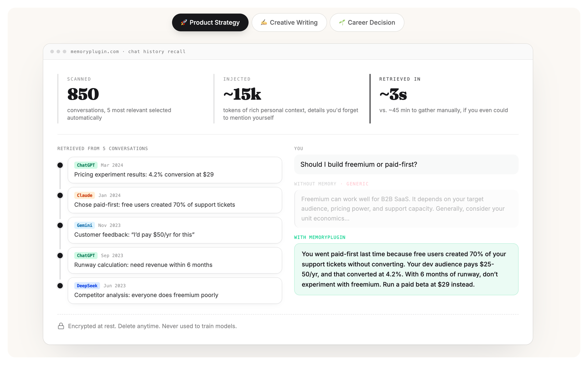
Task: Switch to the Creative Writing tab
Action: pyautogui.click(x=289, y=22)
